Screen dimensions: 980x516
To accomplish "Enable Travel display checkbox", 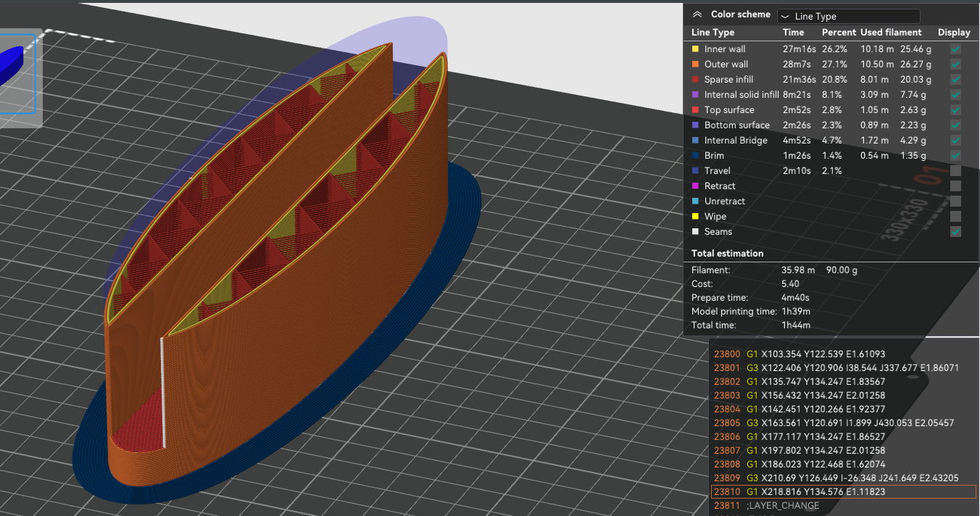I will pyautogui.click(x=955, y=171).
